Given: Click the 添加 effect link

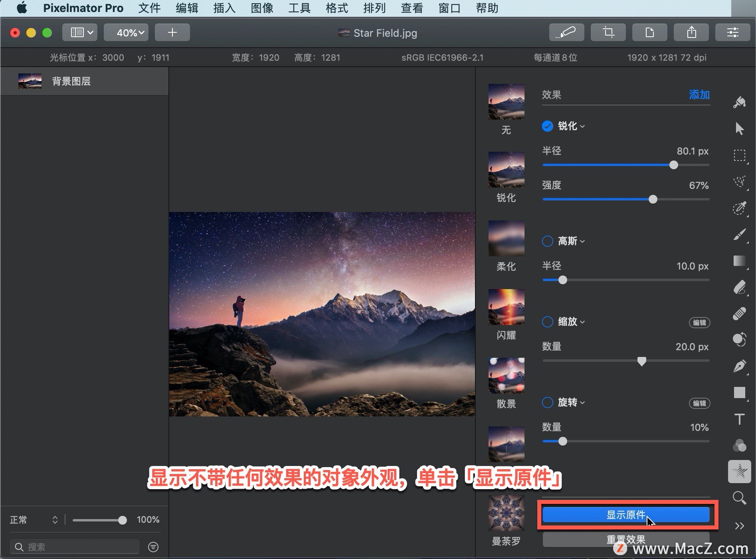Looking at the screenshot, I should (x=699, y=95).
